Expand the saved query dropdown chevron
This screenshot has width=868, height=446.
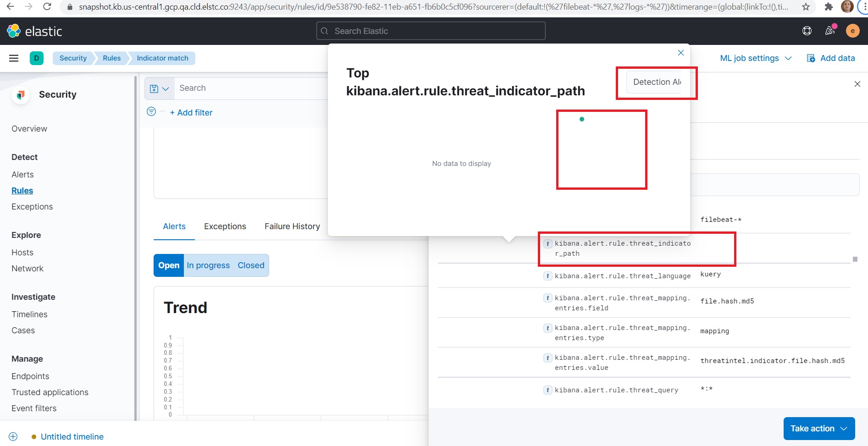pos(166,88)
